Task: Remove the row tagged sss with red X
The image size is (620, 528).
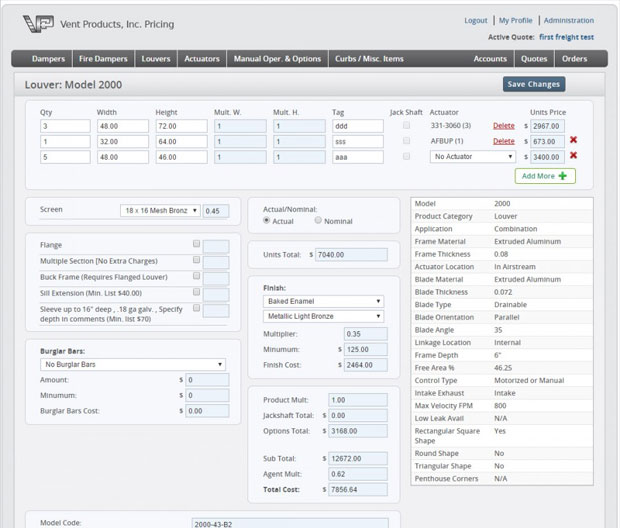Action: (x=573, y=141)
